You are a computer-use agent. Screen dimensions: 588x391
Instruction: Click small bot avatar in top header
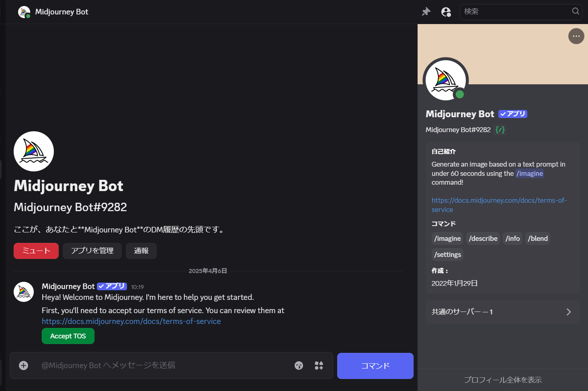coord(24,12)
